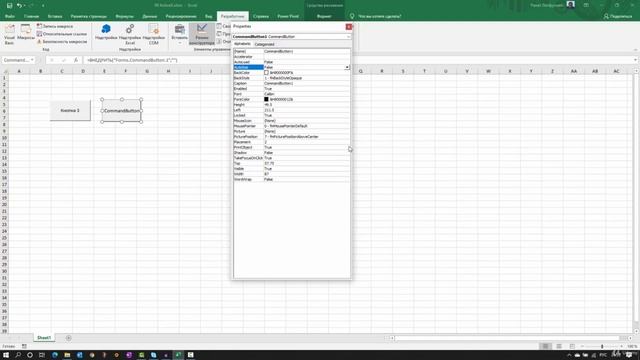This screenshot has height=360, width=640.
Task: Open Windows taskbar search
Action: [x=18, y=355]
